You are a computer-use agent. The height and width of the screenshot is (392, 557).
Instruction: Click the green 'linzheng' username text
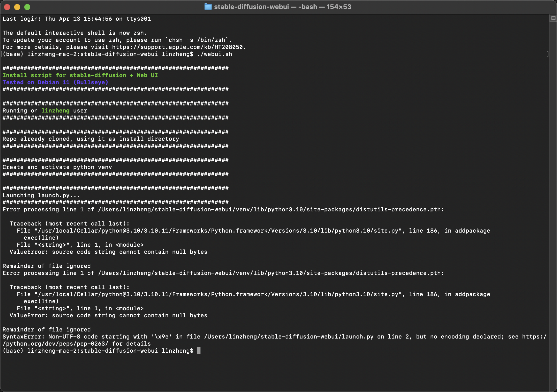pyautogui.click(x=56, y=110)
